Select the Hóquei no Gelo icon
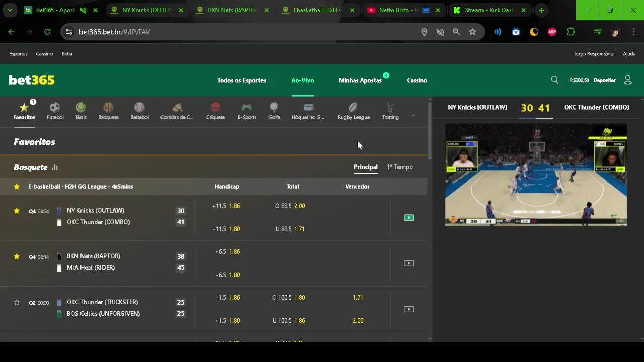Viewport: 644px width, 362px height. pos(308,111)
